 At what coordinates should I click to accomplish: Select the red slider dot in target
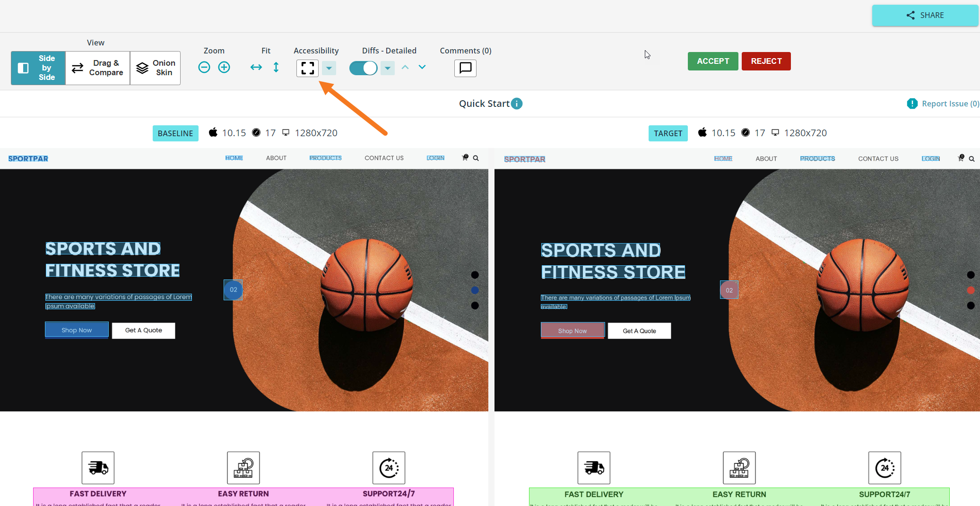point(971,290)
